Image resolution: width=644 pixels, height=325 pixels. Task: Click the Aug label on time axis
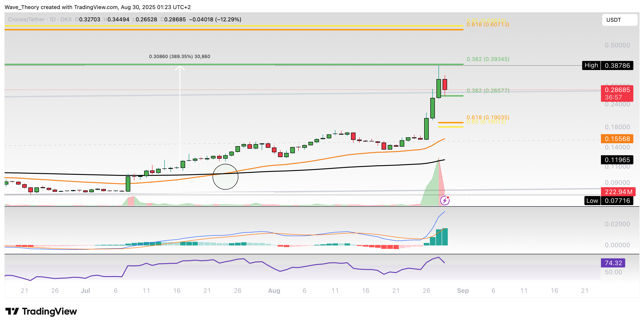[274, 291]
